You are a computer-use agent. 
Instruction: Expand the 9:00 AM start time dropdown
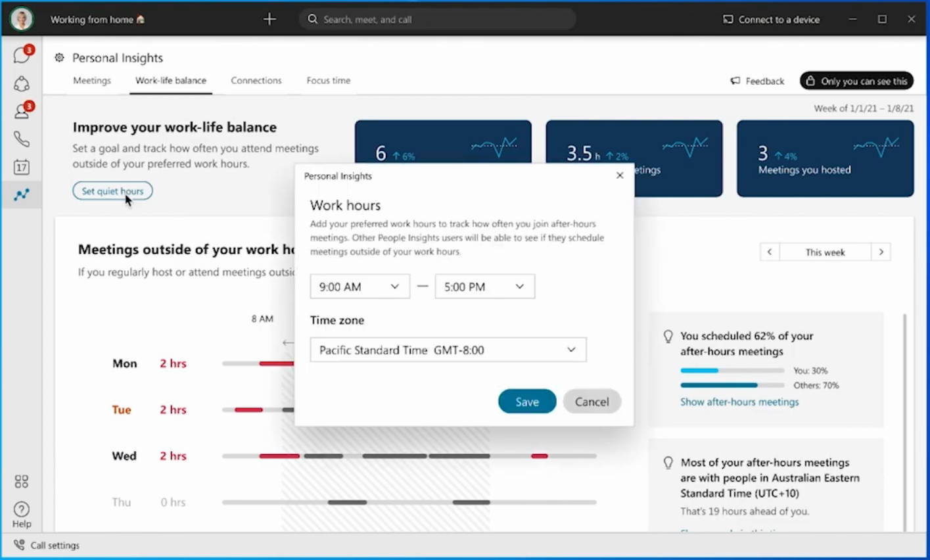click(360, 287)
